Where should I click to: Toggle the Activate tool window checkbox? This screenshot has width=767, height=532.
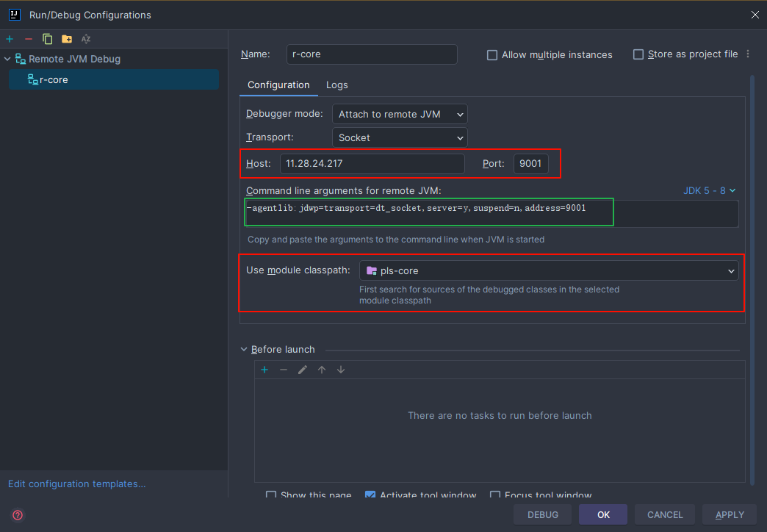(370, 495)
